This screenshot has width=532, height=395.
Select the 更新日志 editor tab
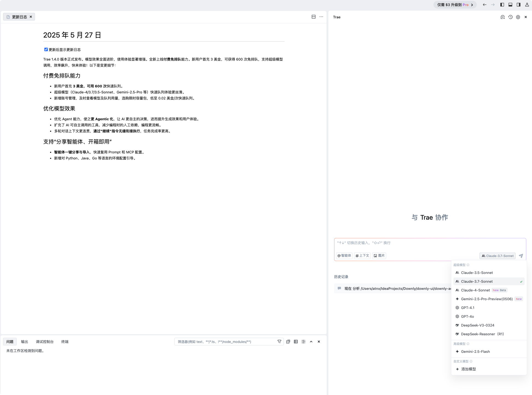(19, 17)
